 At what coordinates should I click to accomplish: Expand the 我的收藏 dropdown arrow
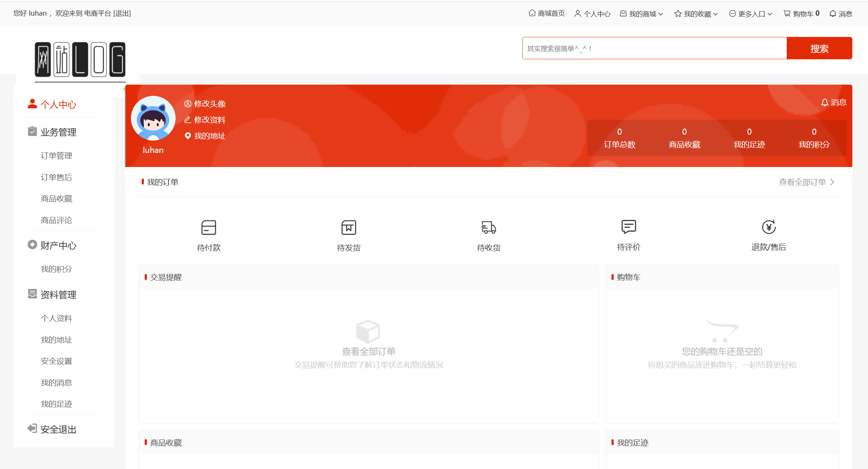click(x=716, y=14)
